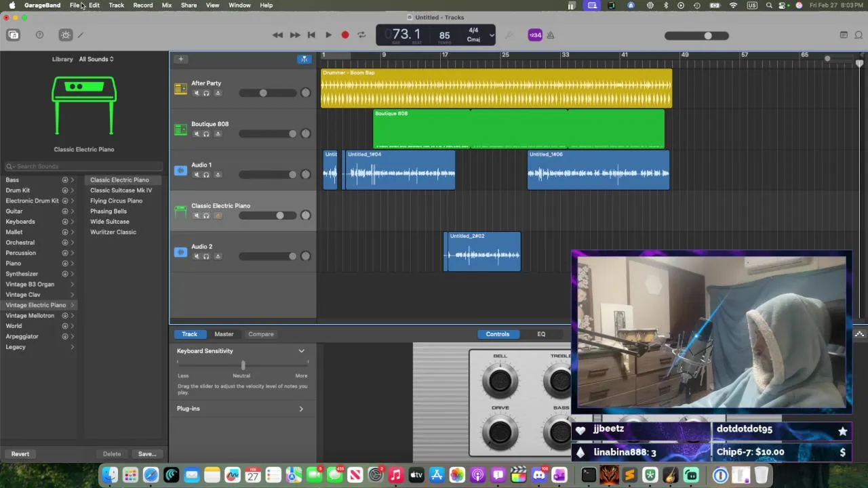
Task: Toggle the Metronome button
Action: coord(551,35)
